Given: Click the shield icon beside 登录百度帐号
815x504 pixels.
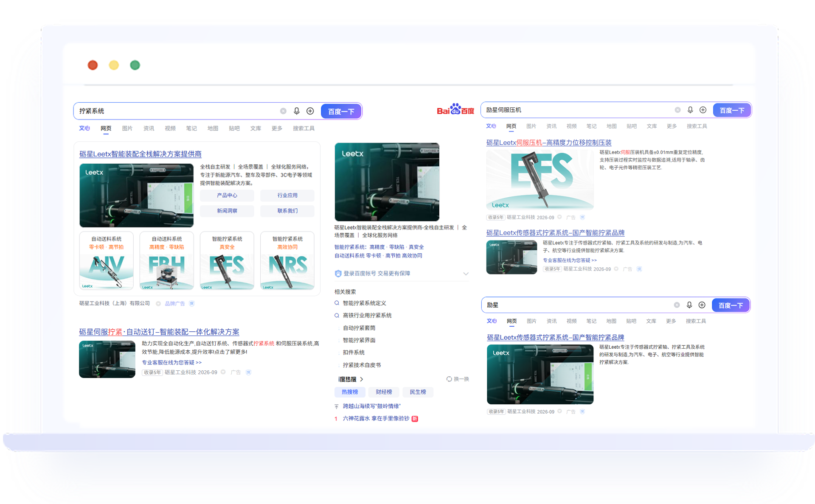Looking at the screenshot, I should tap(338, 274).
